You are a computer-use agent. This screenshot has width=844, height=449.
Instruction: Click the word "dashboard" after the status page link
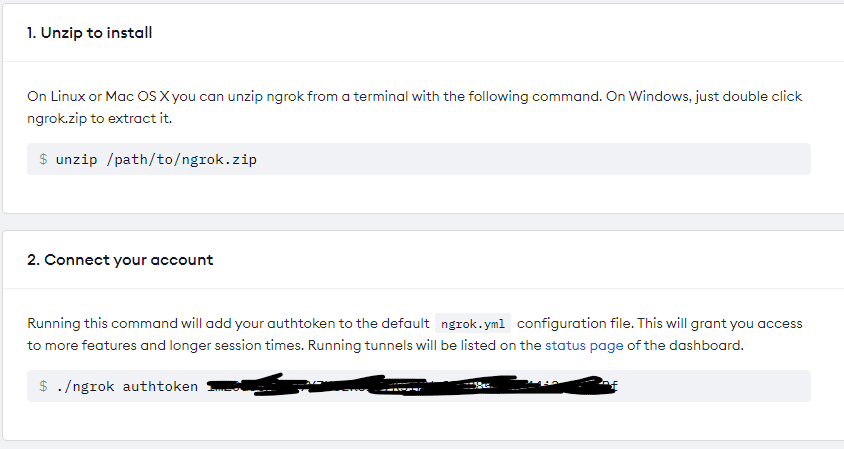tap(704, 346)
